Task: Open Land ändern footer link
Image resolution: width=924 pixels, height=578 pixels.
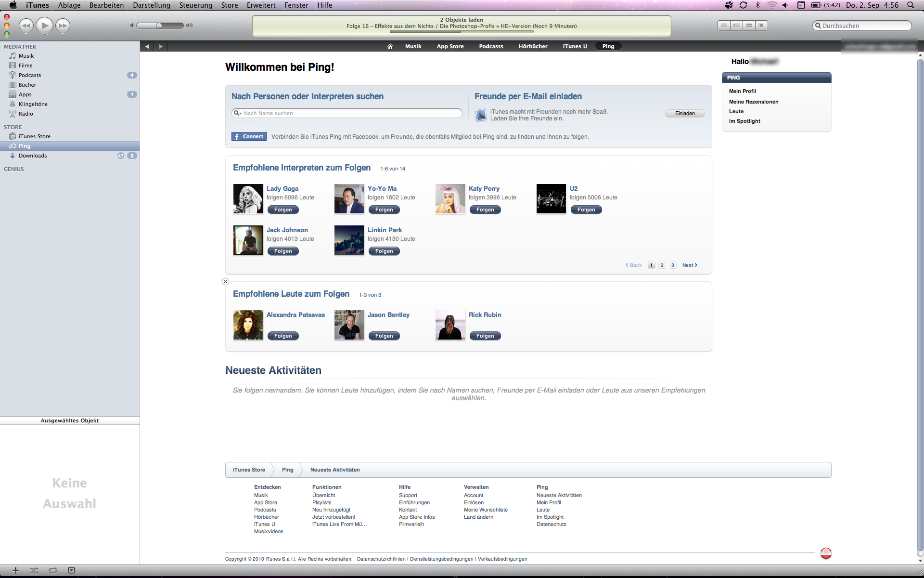Action: click(478, 517)
